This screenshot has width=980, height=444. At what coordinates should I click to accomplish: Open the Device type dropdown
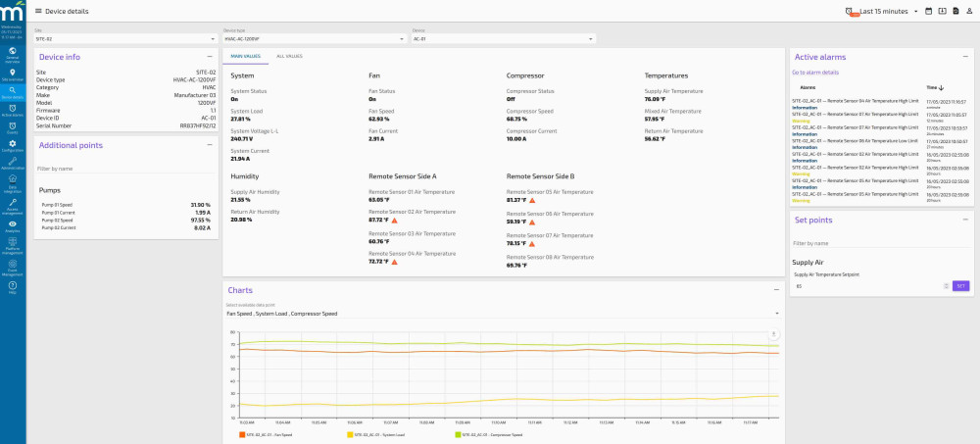tap(314, 38)
